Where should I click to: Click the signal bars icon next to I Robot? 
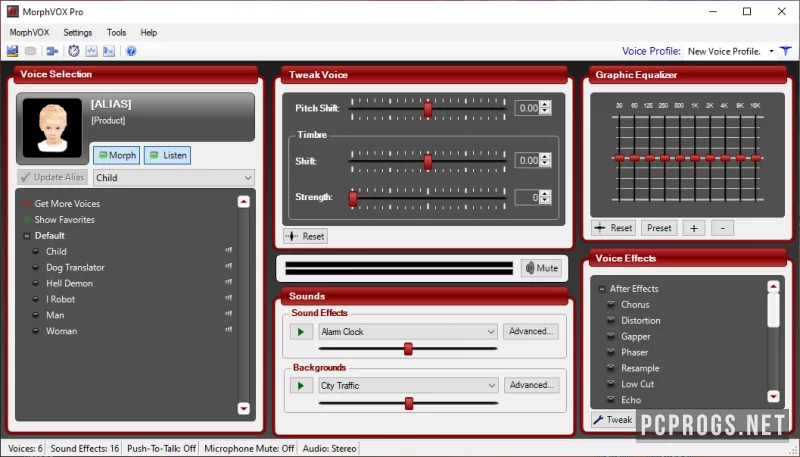click(229, 298)
